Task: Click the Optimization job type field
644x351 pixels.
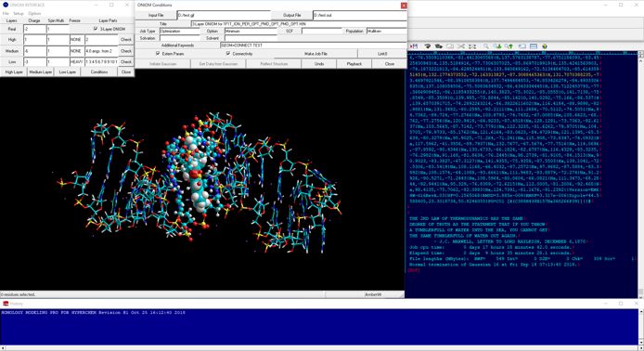Action: (179, 32)
